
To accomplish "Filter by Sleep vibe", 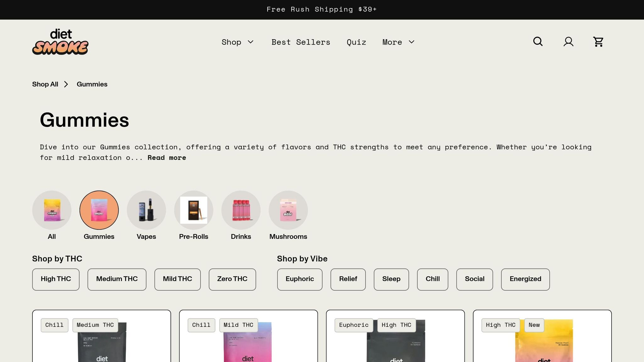I will (391, 279).
